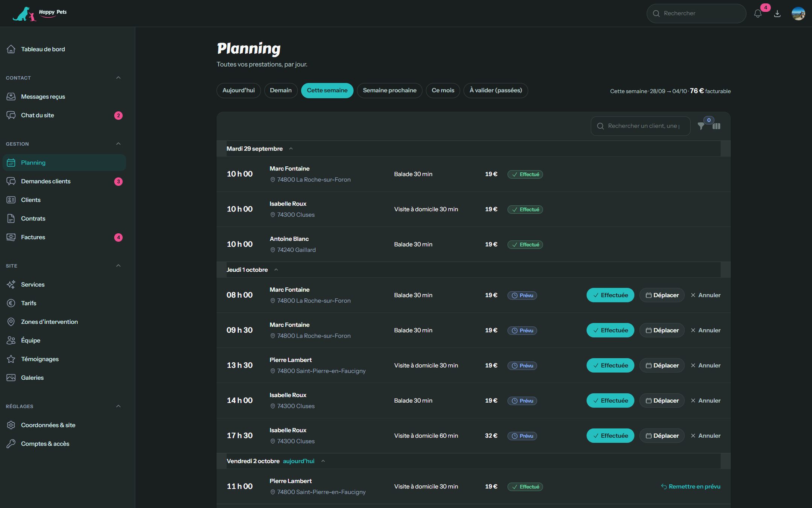The width and height of the screenshot is (812, 508).
Task: Click the Clients sidebar icon
Action: coord(11,200)
